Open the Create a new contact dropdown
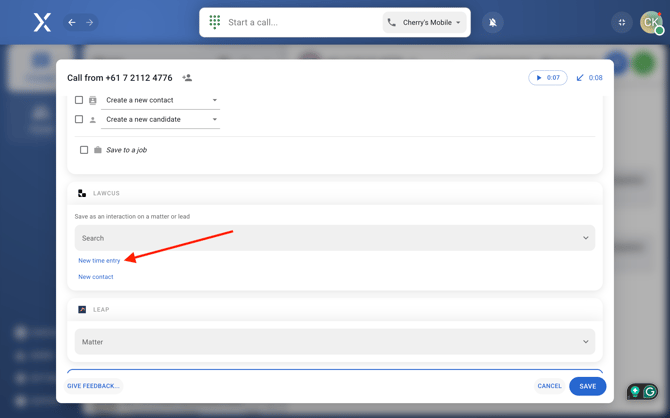Image resolution: width=670 pixels, height=418 pixels. click(160, 100)
